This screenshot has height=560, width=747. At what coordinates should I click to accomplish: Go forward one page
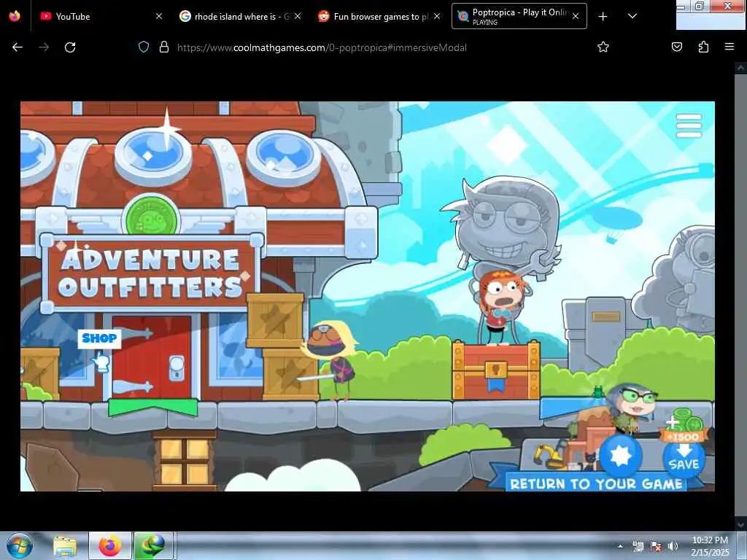44,47
